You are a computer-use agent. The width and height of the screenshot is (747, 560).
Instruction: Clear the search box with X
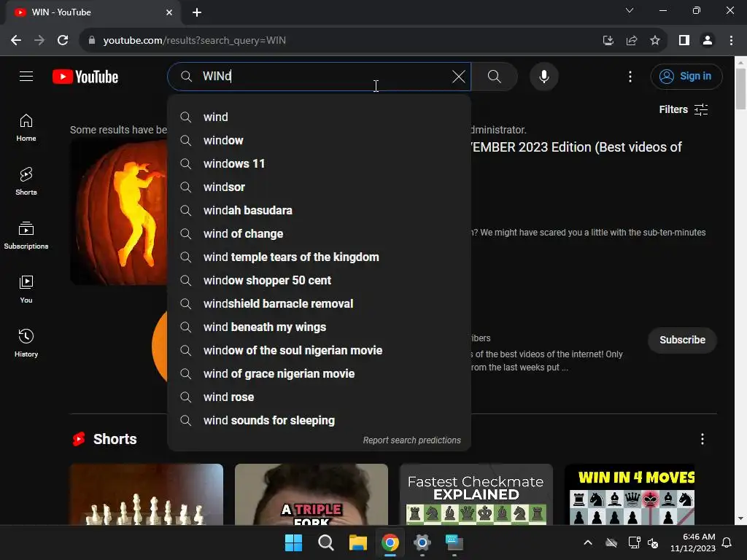(x=458, y=76)
